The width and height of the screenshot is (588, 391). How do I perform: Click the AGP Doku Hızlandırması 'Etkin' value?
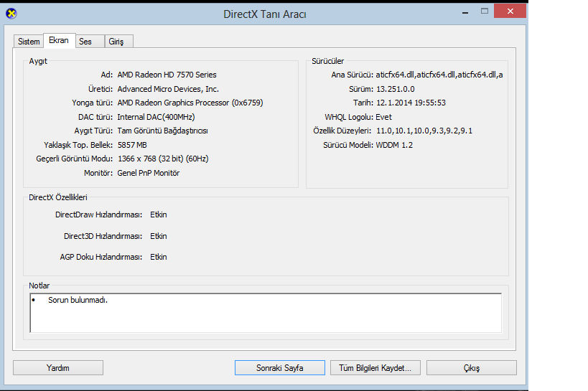pyautogui.click(x=158, y=257)
